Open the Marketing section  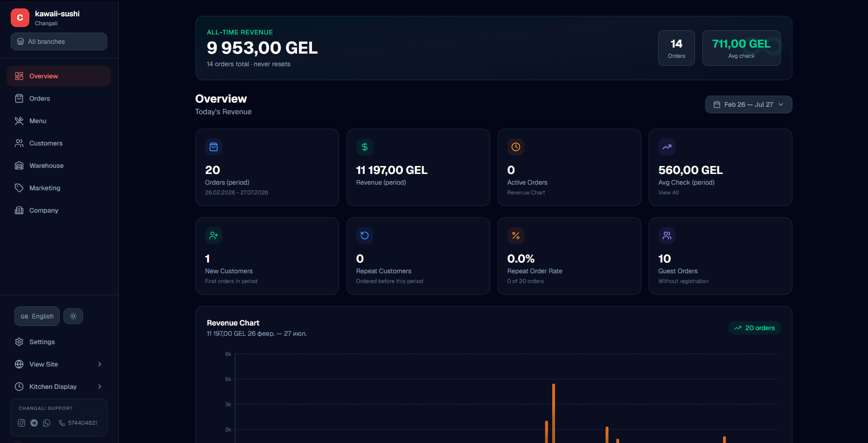pos(59,188)
